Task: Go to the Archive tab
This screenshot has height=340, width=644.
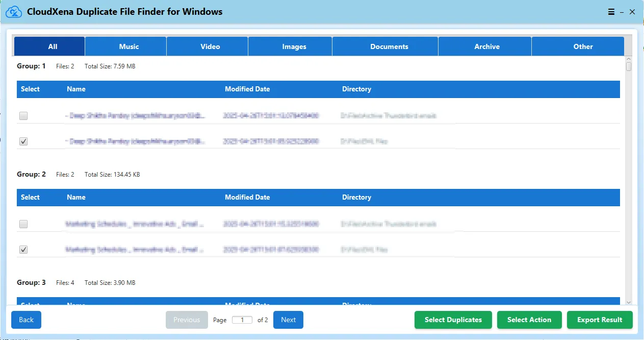Action: [x=487, y=46]
